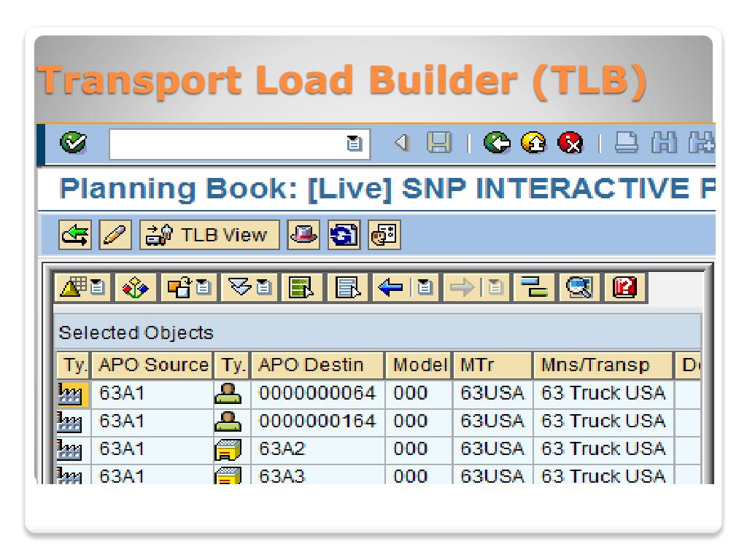The width and height of the screenshot is (747, 560).
Task: Click the MTr column header
Action: pos(492,365)
